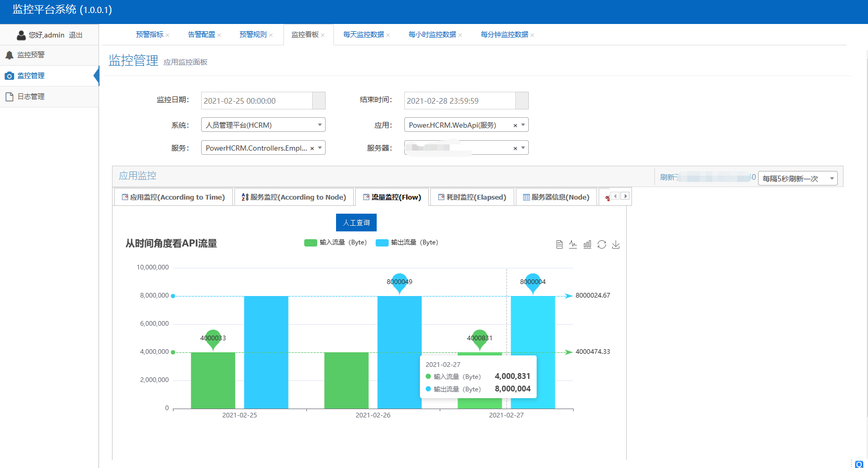
Task: Save chart as image with download icon
Action: 616,244
